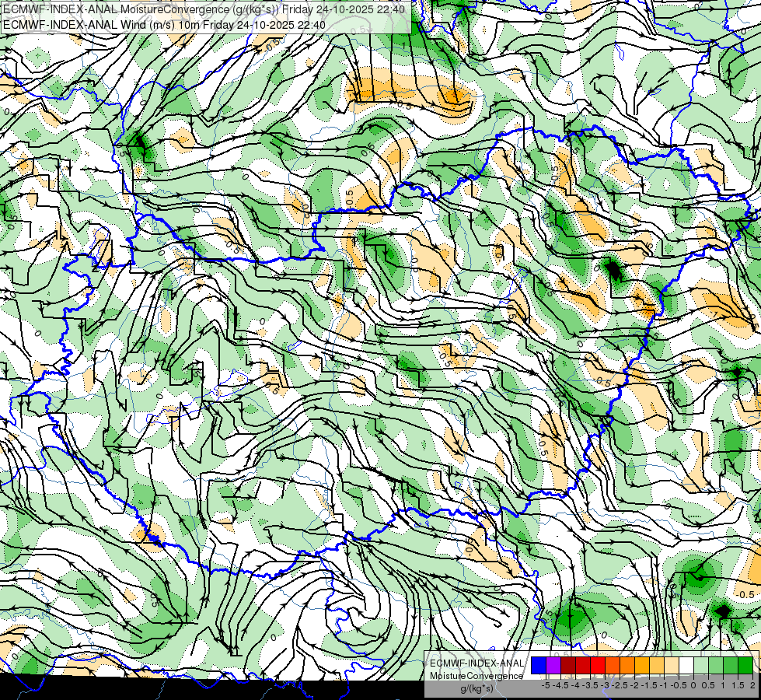Click the darkest green legend swatch
This screenshot has width=761, height=700.
pos(745,666)
